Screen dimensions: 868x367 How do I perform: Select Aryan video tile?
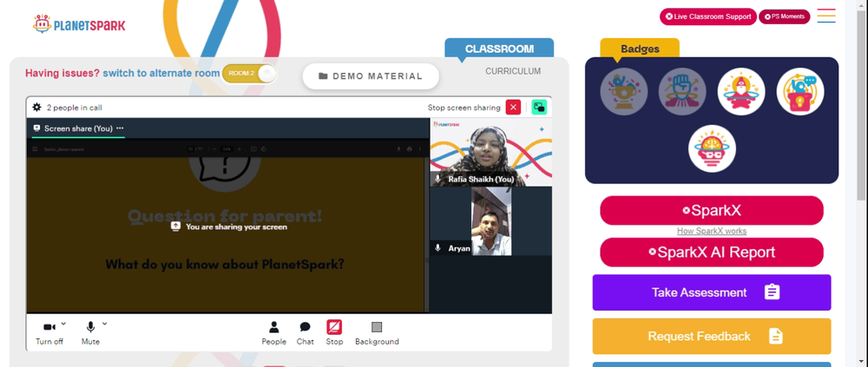coord(491,221)
